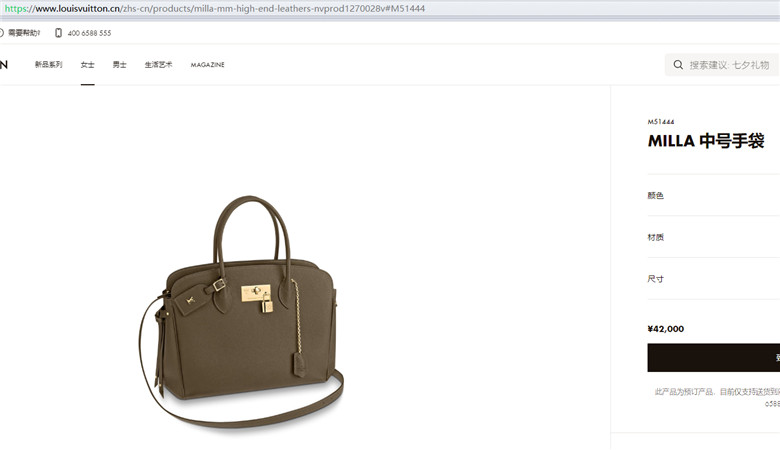
Task: Click the MILLA 中号手袋 product title
Action: [705, 141]
